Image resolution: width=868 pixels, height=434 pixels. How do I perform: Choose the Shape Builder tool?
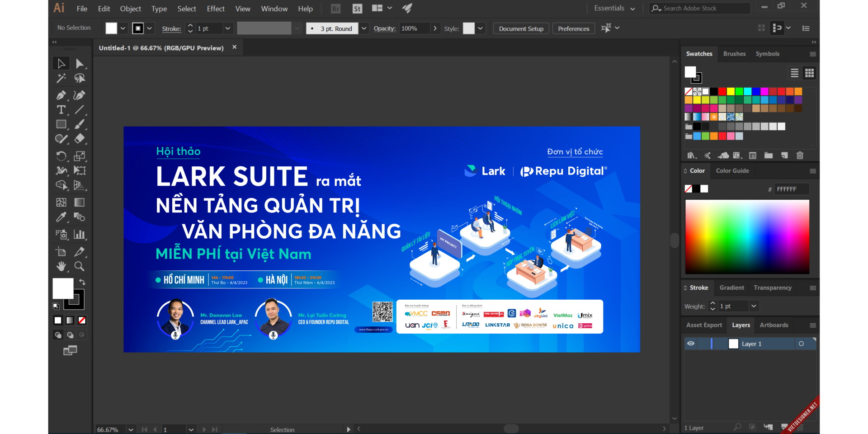tap(61, 185)
